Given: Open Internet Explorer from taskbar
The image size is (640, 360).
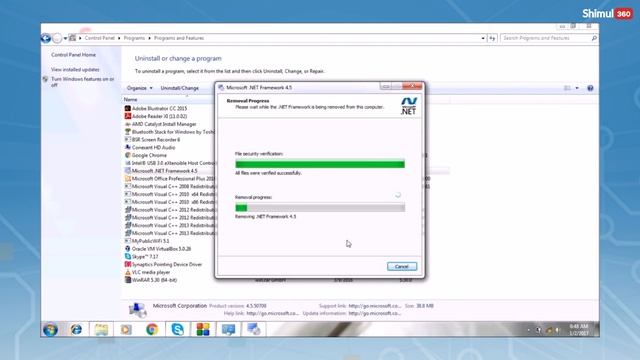Looking at the screenshot, I should tap(76, 329).
